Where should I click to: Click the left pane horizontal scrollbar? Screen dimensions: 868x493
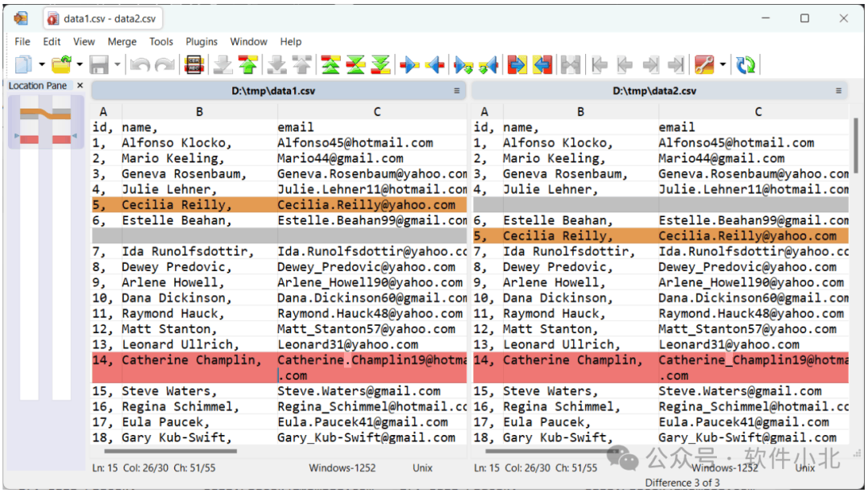pos(169,451)
